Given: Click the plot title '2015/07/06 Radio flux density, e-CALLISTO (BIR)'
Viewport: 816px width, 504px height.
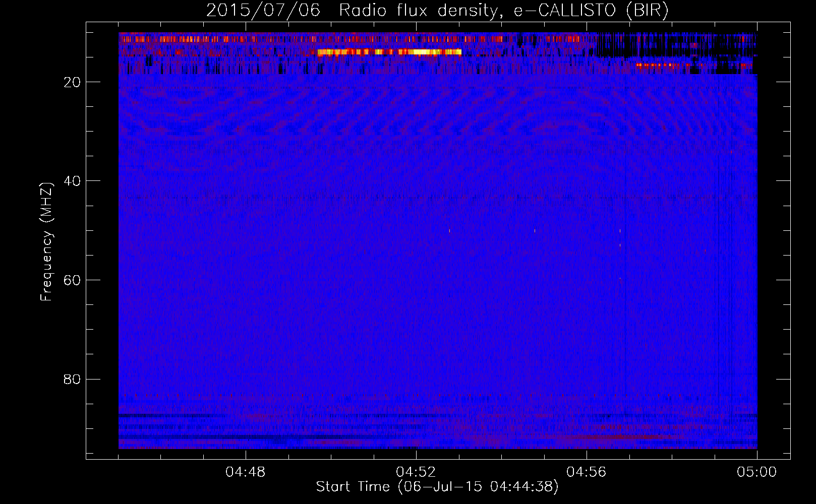Looking at the screenshot, I should (x=437, y=11).
